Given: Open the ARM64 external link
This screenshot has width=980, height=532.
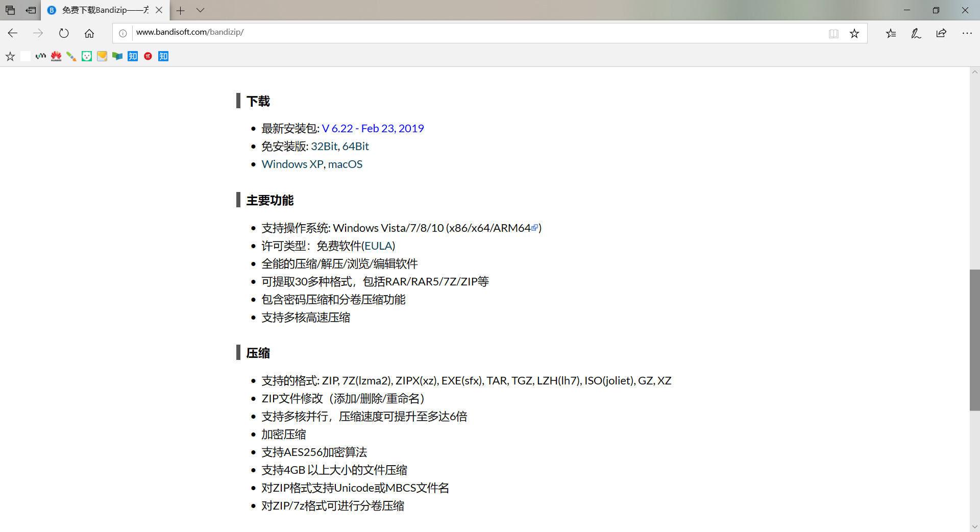Looking at the screenshot, I should (x=534, y=228).
